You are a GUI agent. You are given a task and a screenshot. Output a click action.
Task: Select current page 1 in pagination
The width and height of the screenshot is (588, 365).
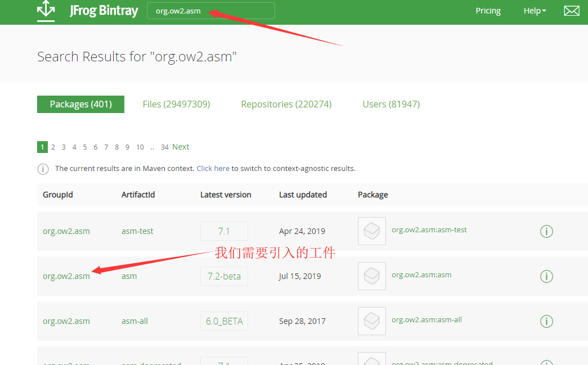tap(42, 147)
